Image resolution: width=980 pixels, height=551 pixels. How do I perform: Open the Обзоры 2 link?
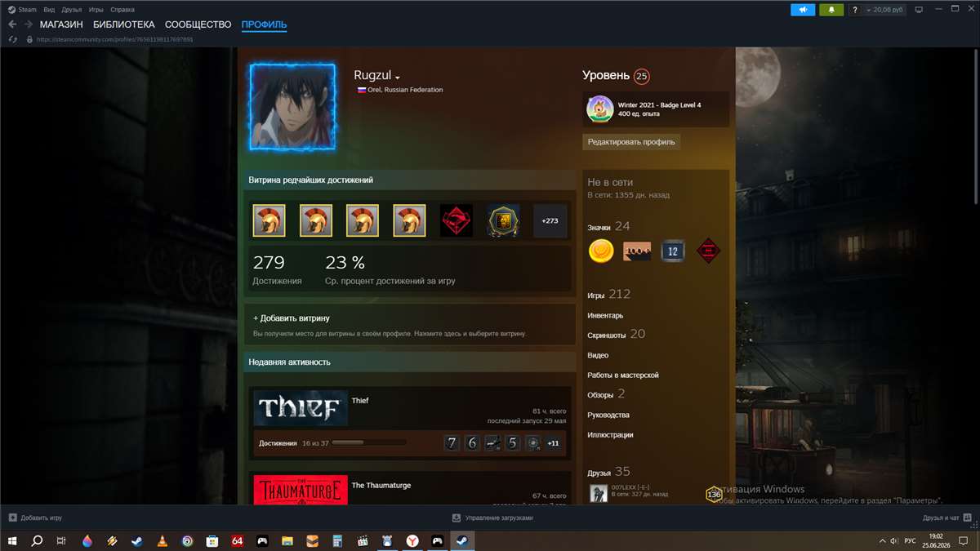point(606,394)
